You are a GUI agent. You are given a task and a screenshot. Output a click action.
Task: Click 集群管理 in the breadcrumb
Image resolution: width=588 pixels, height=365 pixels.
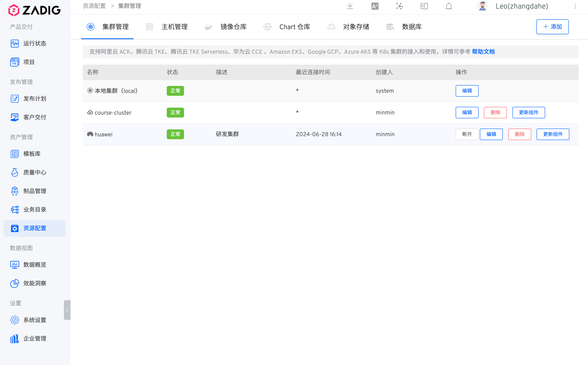[129, 6]
